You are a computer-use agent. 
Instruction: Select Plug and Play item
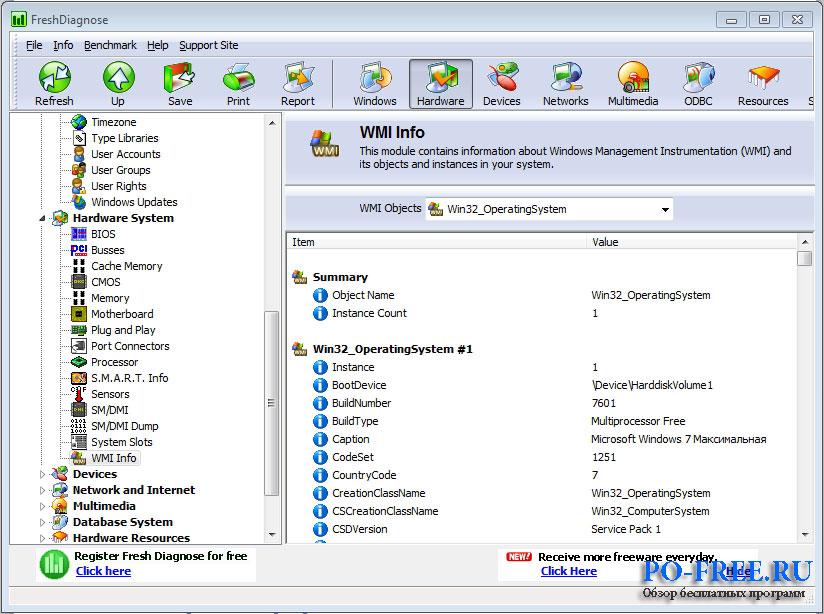pyautogui.click(x=114, y=330)
